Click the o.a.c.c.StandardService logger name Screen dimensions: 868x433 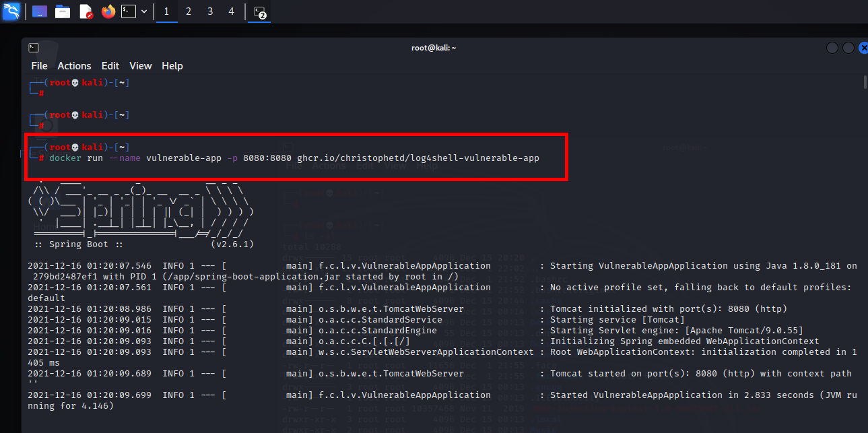point(380,320)
